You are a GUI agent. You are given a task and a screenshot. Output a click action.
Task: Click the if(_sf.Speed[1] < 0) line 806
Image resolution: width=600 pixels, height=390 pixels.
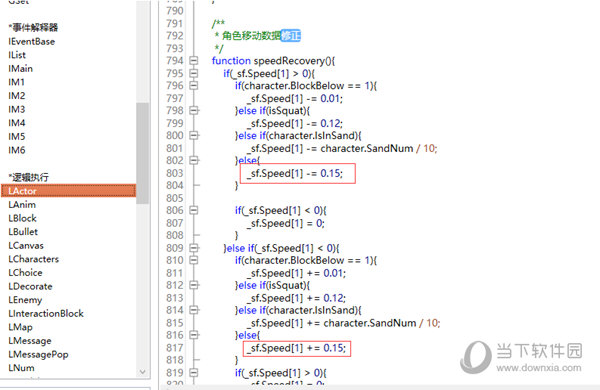(x=280, y=210)
